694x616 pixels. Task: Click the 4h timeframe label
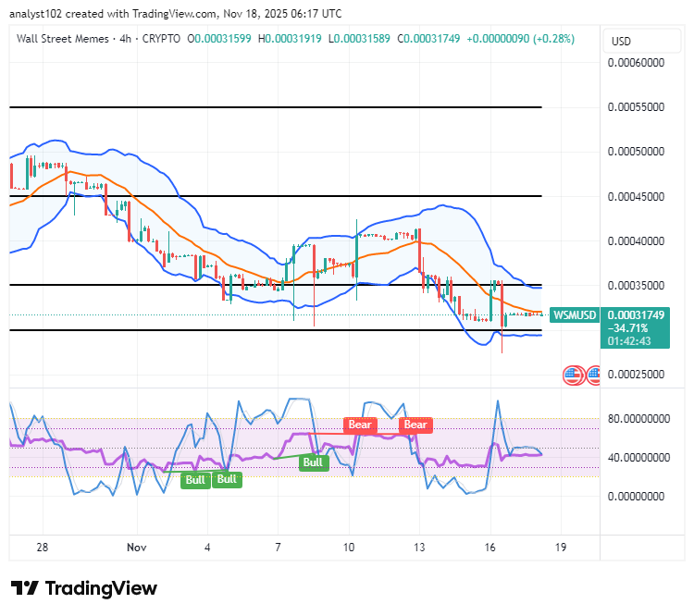(126, 39)
